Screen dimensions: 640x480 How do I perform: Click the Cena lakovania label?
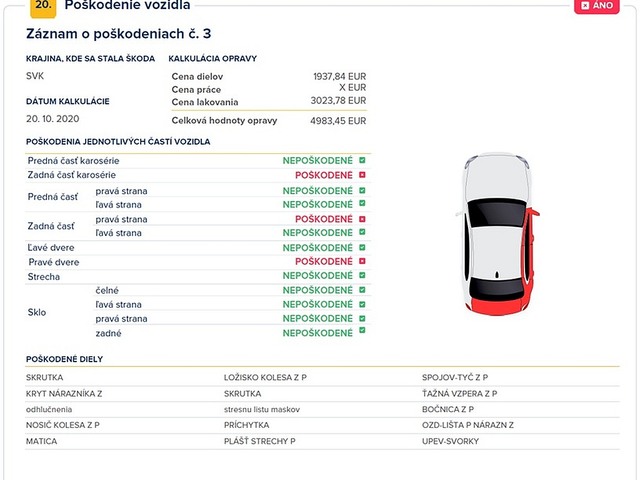[204, 102]
